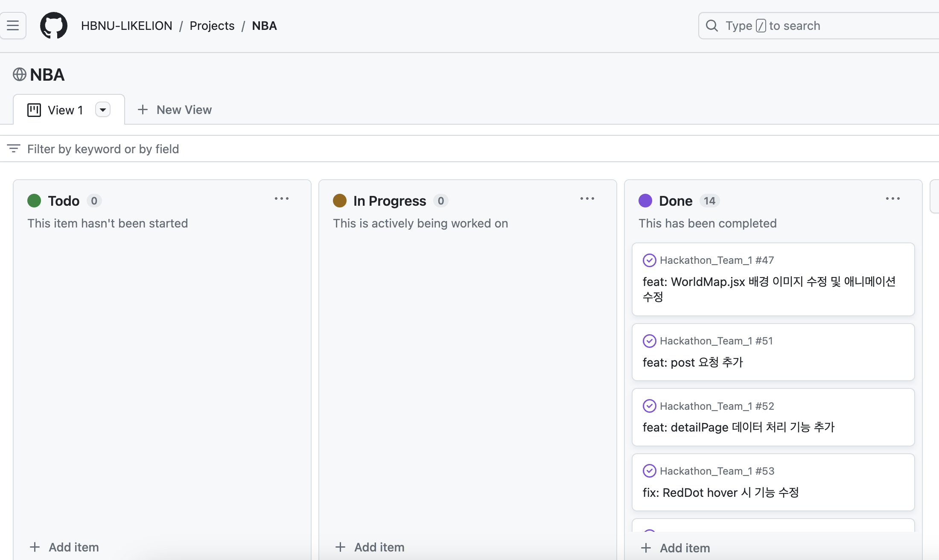Open Todo column three-dot menu
Image resolution: width=939 pixels, height=560 pixels.
[x=282, y=199]
